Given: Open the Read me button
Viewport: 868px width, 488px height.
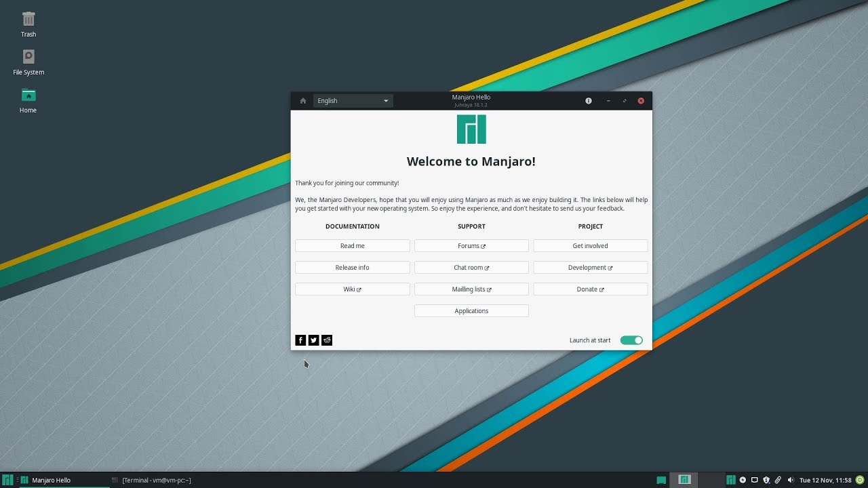Looking at the screenshot, I should 353,246.
